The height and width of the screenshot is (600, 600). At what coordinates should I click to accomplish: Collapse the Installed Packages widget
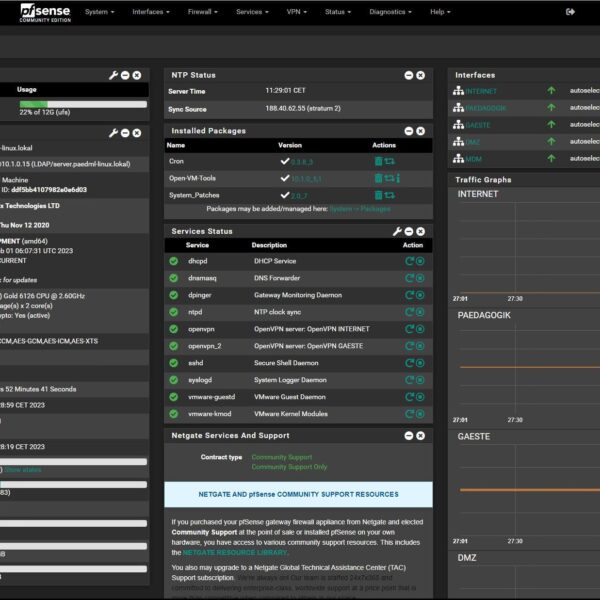(409, 131)
